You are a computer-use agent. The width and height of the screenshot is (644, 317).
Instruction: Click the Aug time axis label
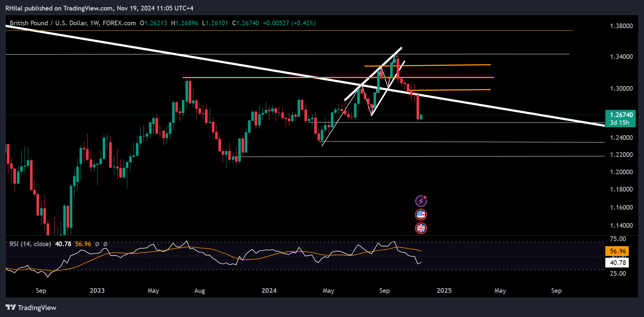point(200,291)
